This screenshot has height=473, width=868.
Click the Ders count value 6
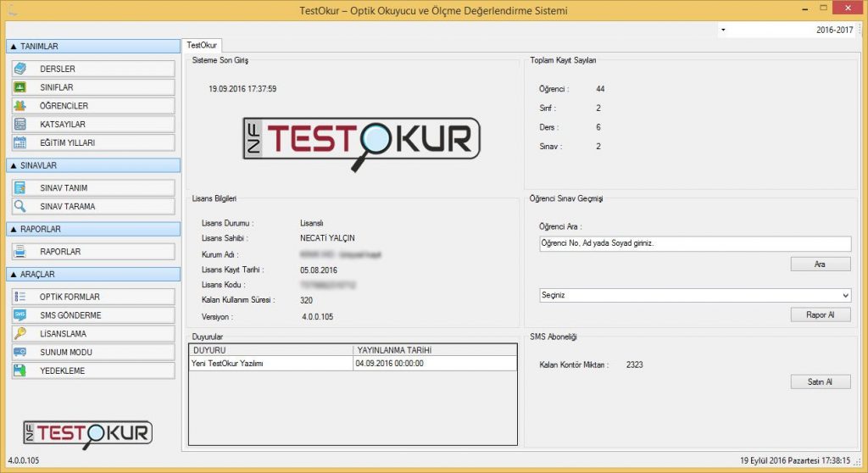(x=598, y=127)
